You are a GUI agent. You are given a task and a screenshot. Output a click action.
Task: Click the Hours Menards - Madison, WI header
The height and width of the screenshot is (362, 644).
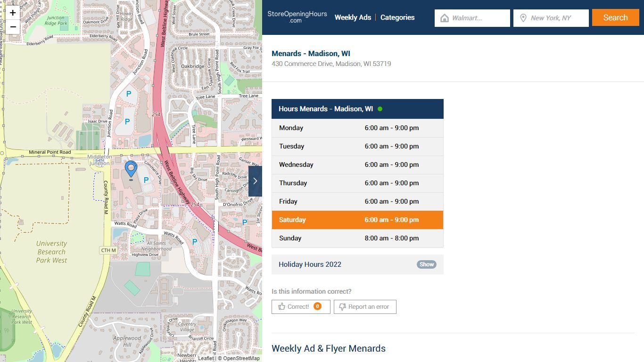click(357, 109)
